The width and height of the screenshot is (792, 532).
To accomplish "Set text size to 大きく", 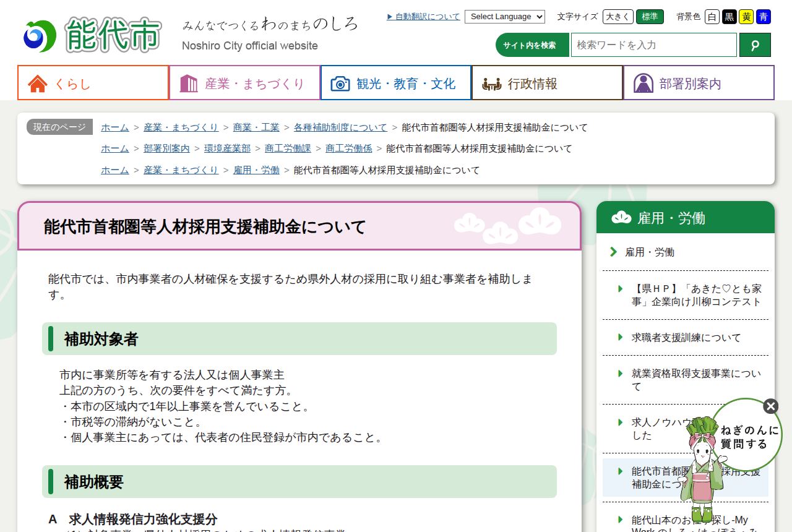I will (x=618, y=17).
